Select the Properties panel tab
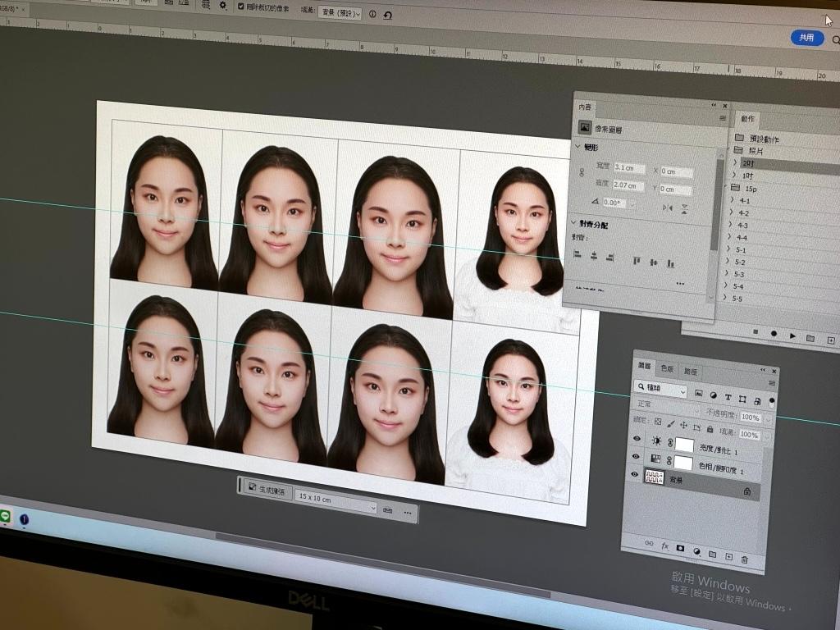Viewport: 840px width, 630px height. pyautogui.click(x=585, y=107)
